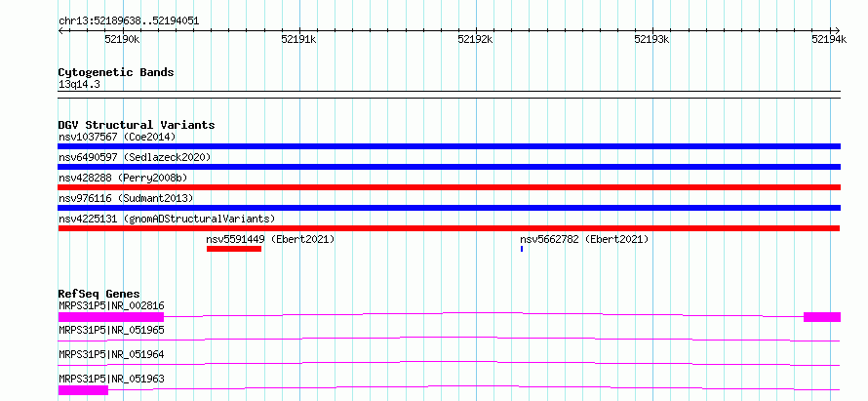
Task: Click the chr13:52189638..52194051 coordinate label
Action: coord(129,21)
